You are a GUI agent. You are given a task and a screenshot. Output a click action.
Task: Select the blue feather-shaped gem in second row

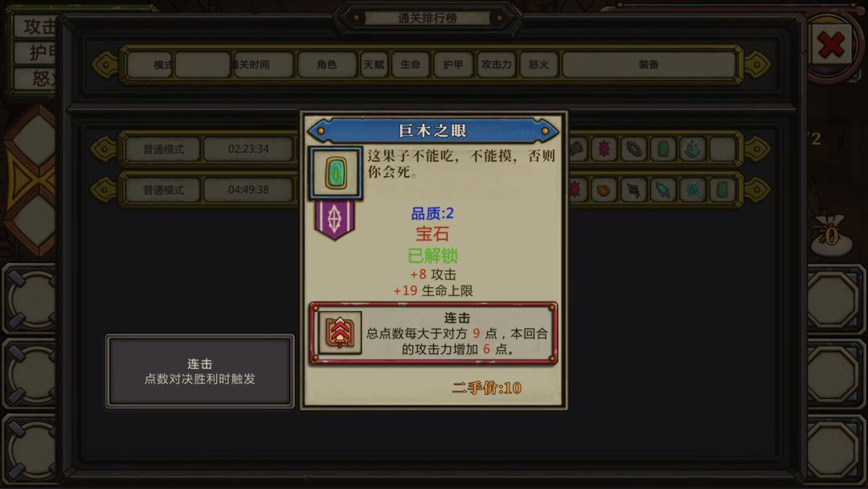click(662, 190)
